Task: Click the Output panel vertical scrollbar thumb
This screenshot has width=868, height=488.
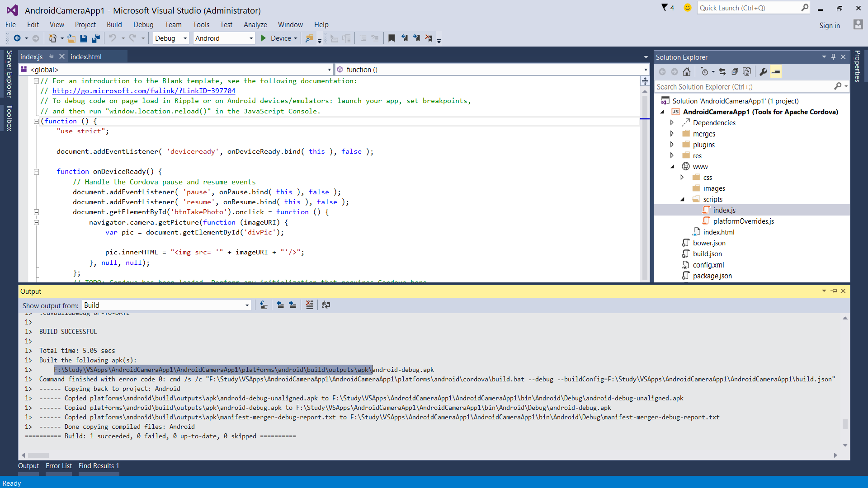Action: [x=845, y=424]
